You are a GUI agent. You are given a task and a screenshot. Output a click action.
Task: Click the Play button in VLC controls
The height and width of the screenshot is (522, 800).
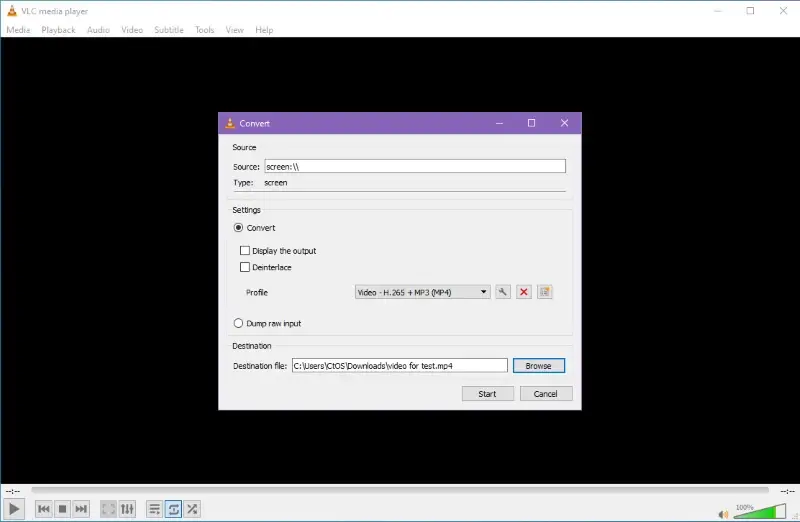[x=14, y=509]
